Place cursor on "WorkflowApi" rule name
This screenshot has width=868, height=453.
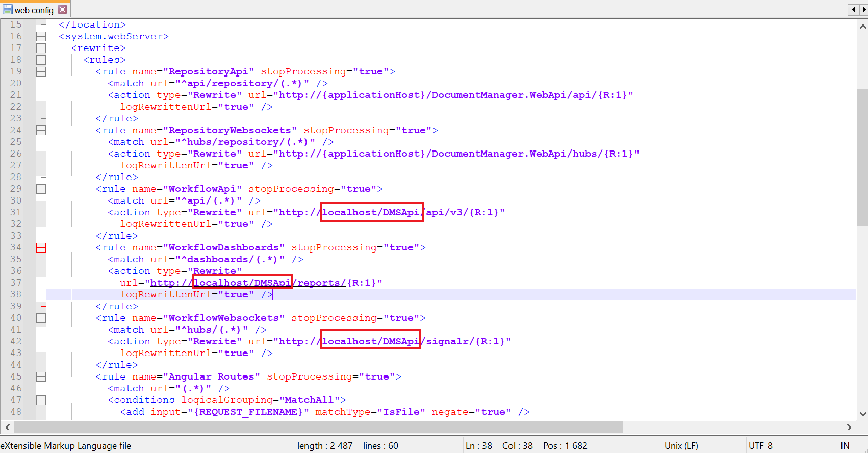(202, 189)
